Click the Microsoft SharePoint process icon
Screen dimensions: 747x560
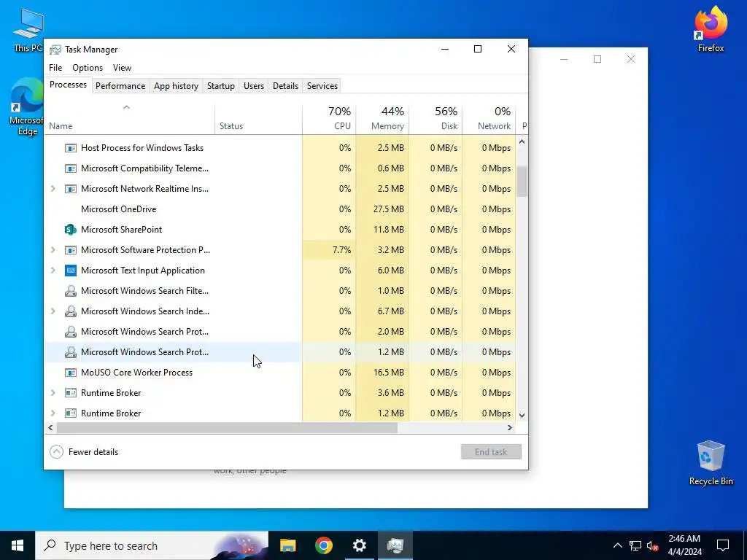[71, 230]
